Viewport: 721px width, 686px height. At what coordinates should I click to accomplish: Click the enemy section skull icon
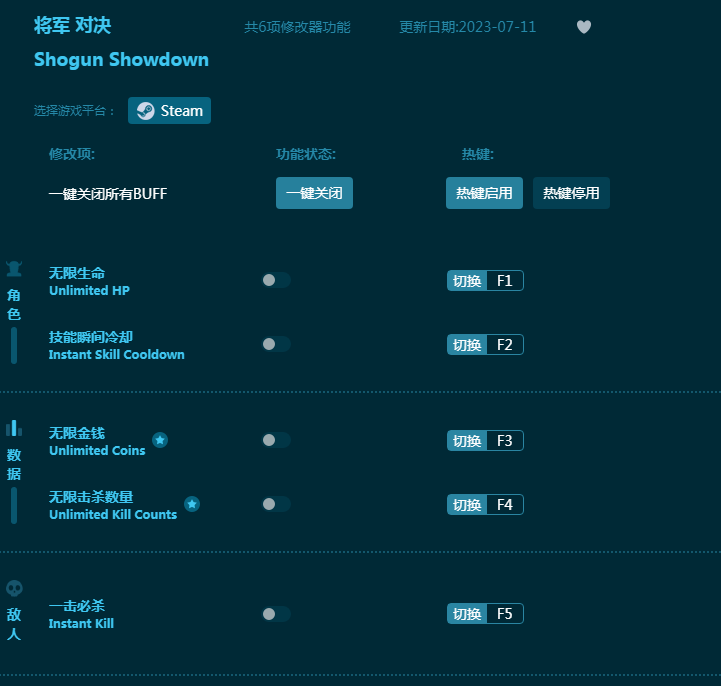pyautogui.click(x=14, y=588)
